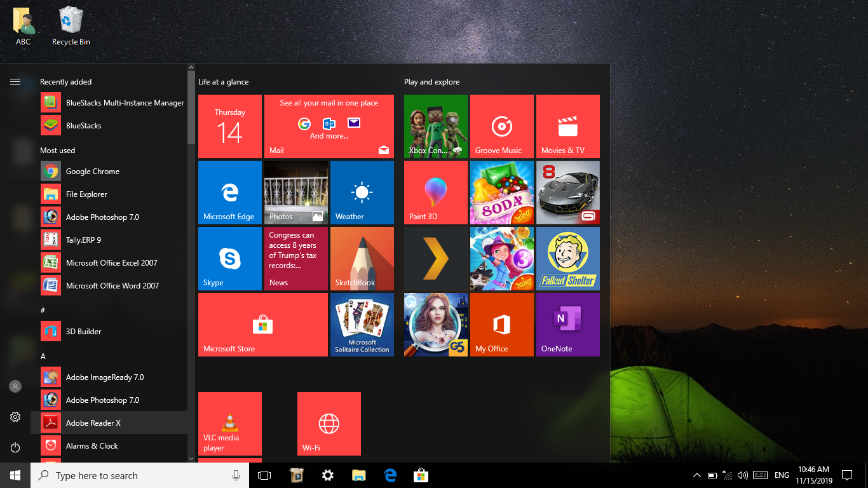This screenshot has height=488, width=868.
Task: Launch Adobe Photoshop 7.0 under Most used
Action: [x=109, y=217]
